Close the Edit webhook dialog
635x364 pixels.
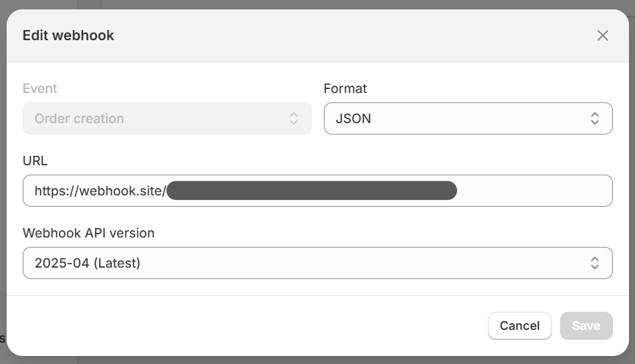point(603,35)
